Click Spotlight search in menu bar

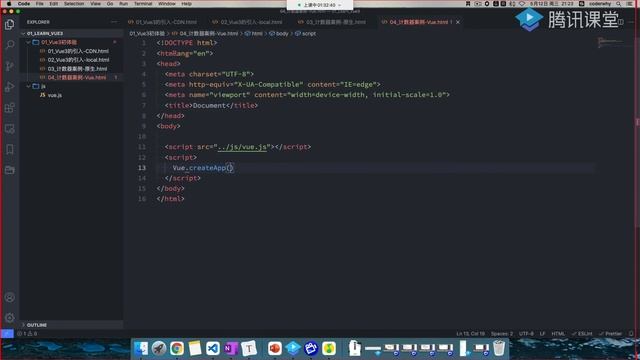(619, 4)
